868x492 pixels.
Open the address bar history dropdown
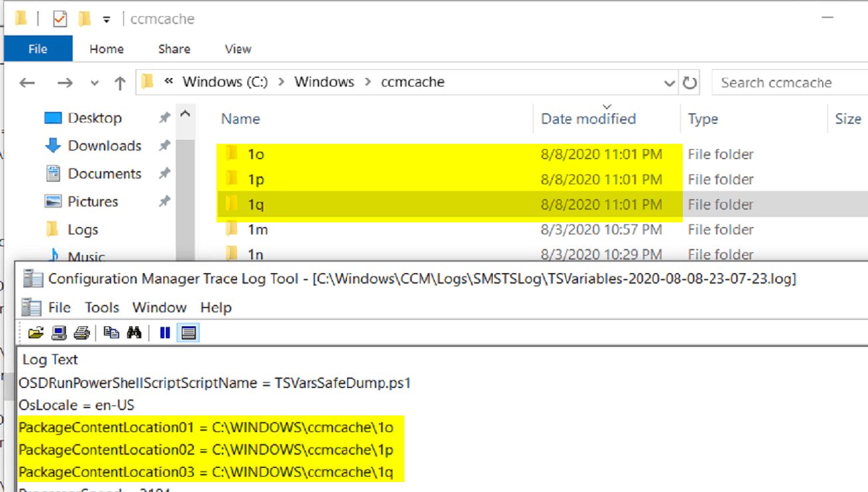(669, 82)
